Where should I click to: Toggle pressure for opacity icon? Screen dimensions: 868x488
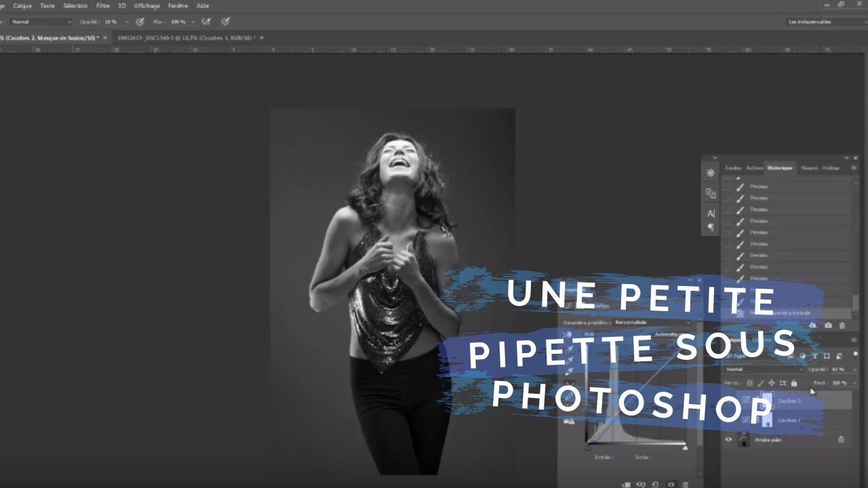(140, 22)
